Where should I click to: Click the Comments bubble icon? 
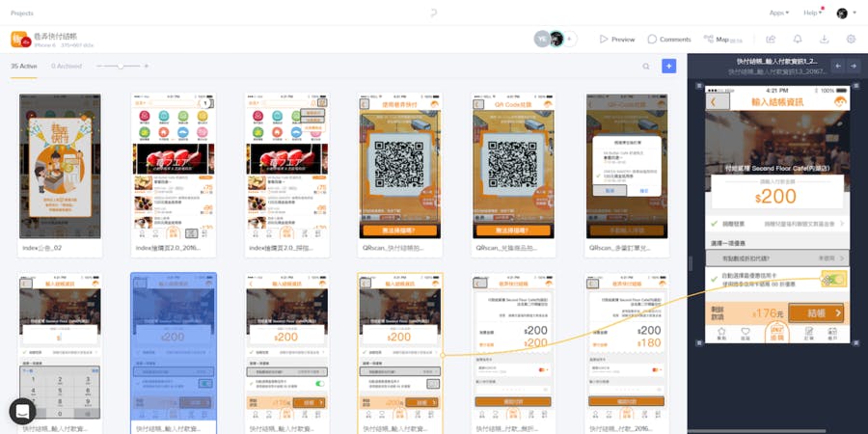tap(652, 40)
